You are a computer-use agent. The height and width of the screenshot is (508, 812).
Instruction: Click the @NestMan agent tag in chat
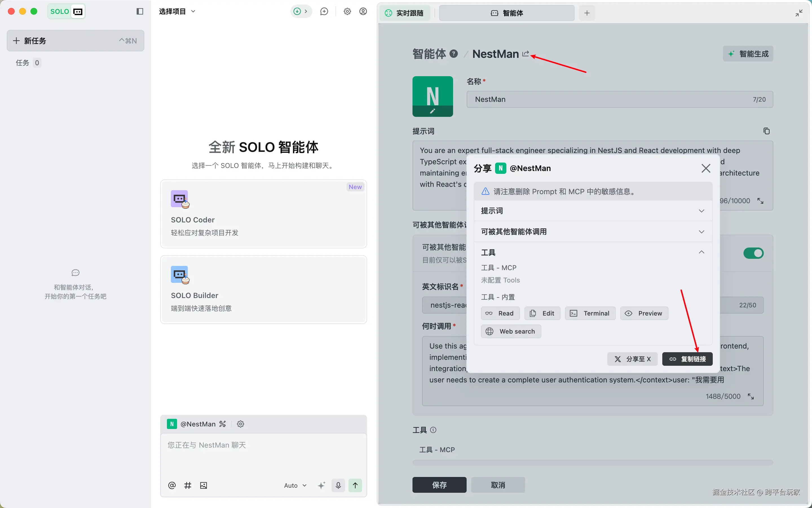(x=197, y=424)
